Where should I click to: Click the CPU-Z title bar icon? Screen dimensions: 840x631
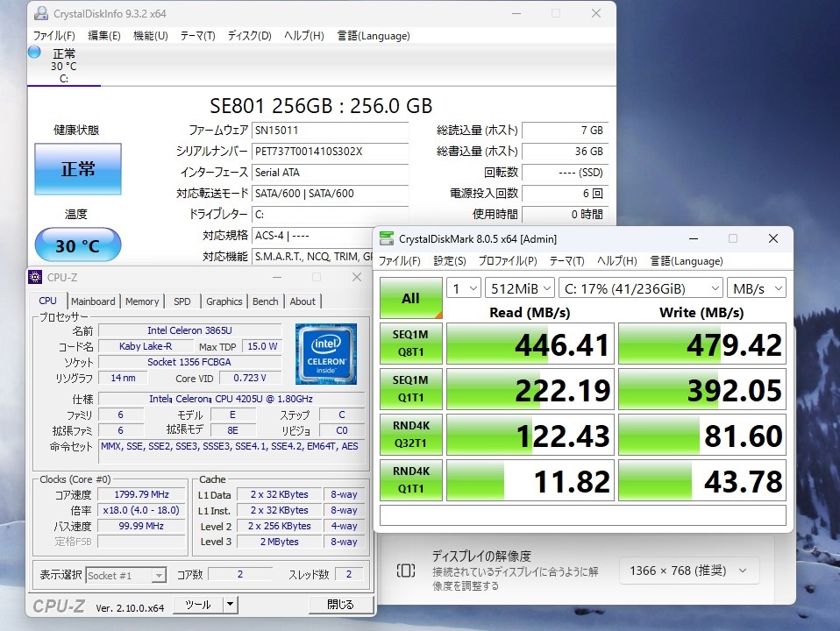(x=35, y=277)
